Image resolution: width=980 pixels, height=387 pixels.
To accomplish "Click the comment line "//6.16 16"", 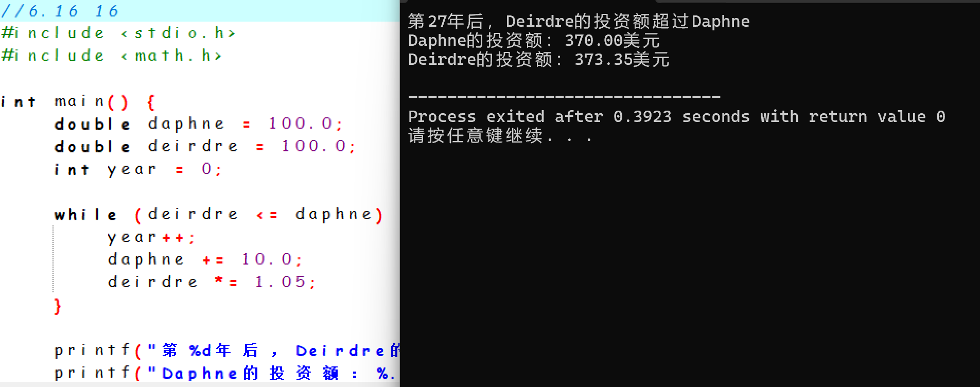I will 60,11.
